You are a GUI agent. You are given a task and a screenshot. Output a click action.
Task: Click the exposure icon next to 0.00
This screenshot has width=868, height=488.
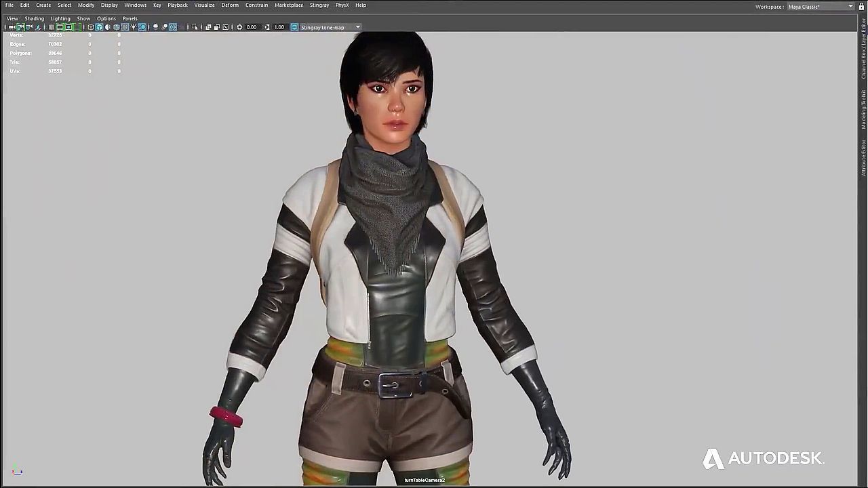[239, 27]
